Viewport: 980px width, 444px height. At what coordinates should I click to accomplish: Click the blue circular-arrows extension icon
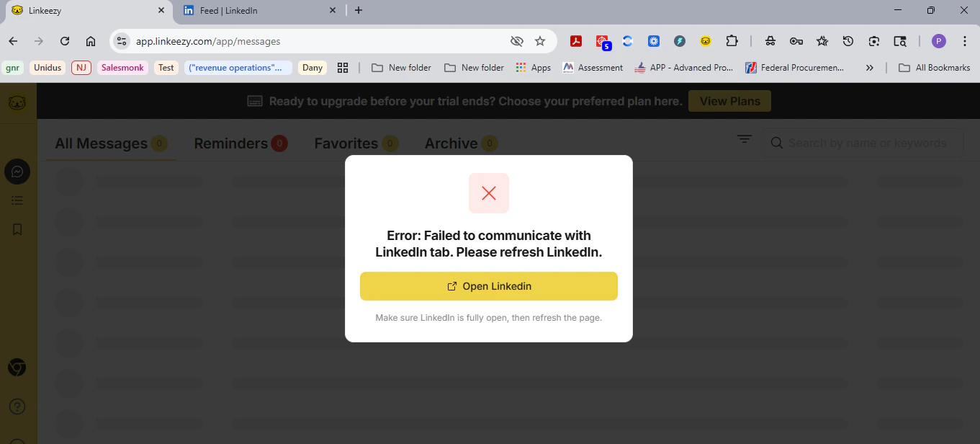point(628,41)
